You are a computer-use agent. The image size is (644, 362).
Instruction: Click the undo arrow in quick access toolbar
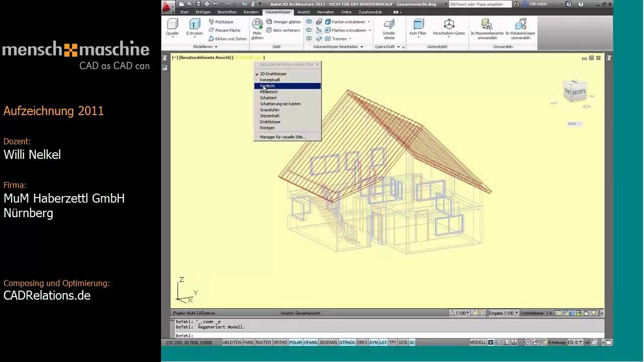(215, 4)
